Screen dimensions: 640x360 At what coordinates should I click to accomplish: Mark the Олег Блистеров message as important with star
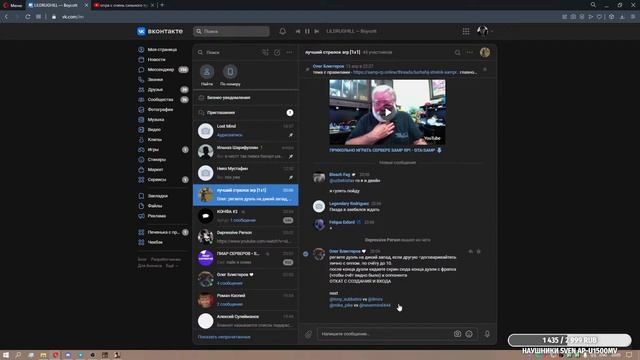pos(479,251)
